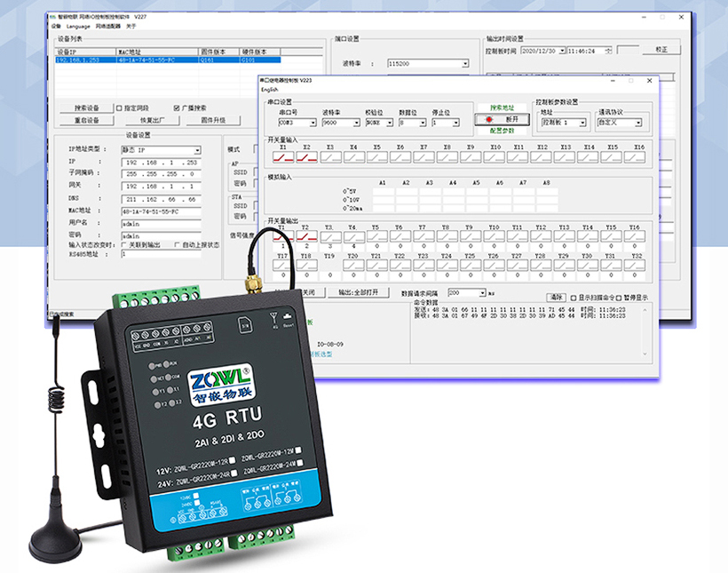
Task: Open the 115200 baud rate dropdown
Action: pos(464,64)
